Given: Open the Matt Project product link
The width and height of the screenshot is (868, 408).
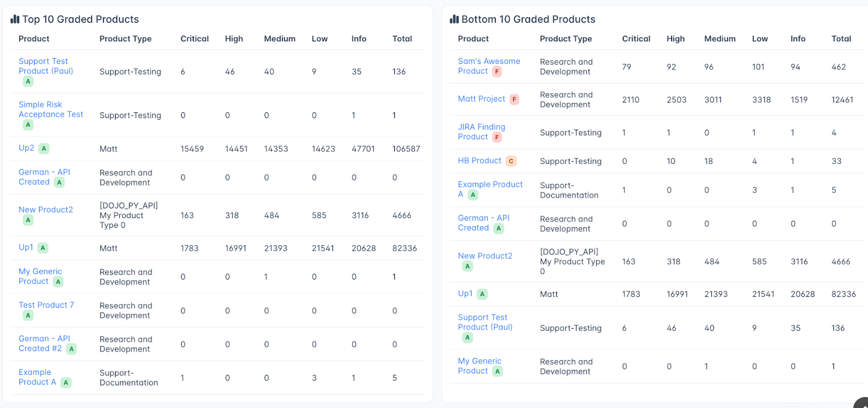Looking at the screenshot, I should pyautogui.click(x=481, y=99).
